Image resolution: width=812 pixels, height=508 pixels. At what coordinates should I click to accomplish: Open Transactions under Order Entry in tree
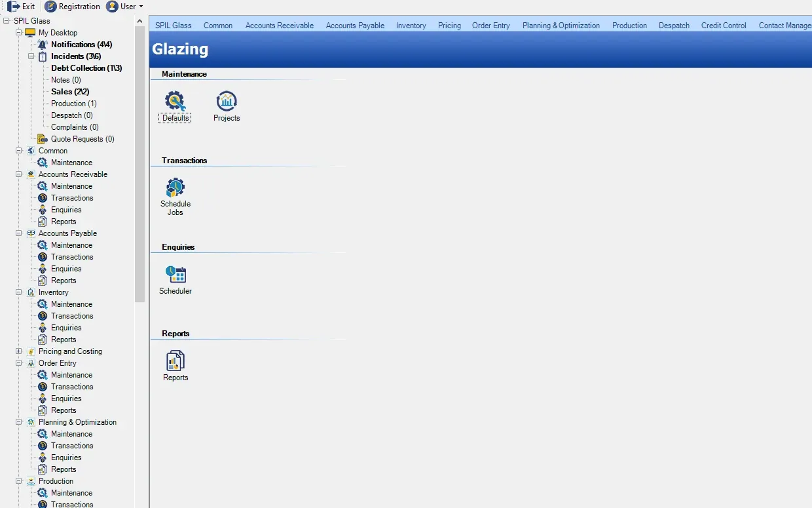click(72, 387)
